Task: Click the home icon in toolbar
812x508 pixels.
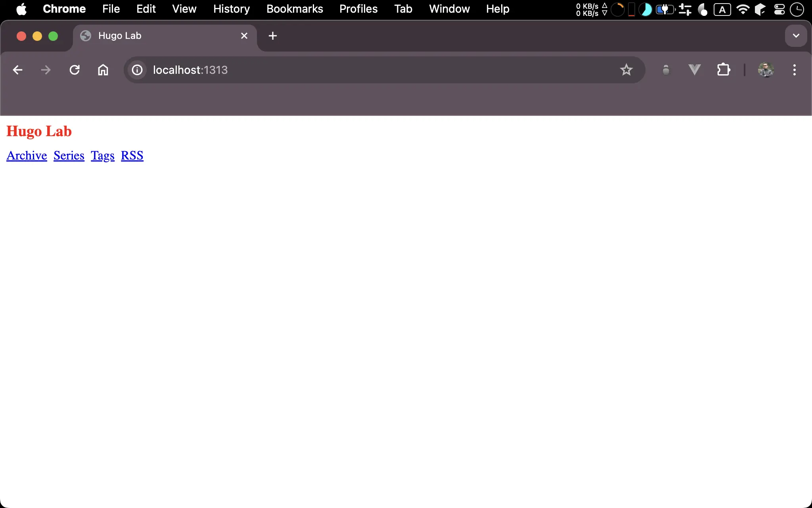Action: tap(103, 70)
